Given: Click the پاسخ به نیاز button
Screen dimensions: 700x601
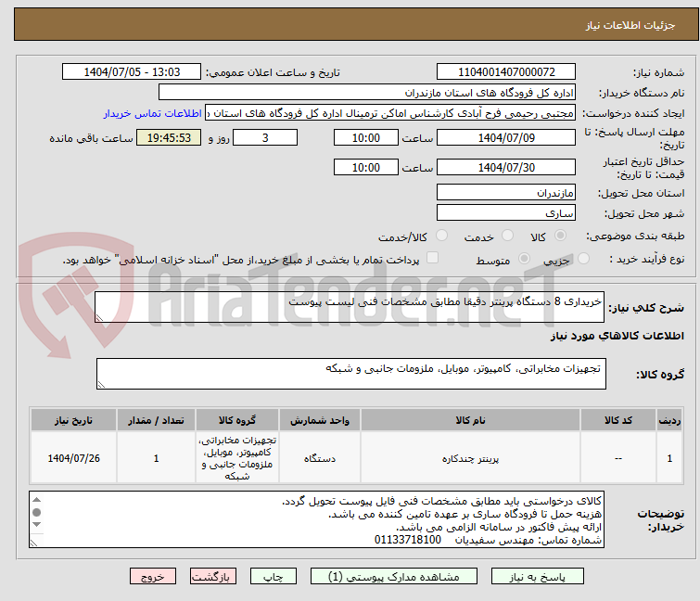Looking at the screenshot, I should (537, 577).
